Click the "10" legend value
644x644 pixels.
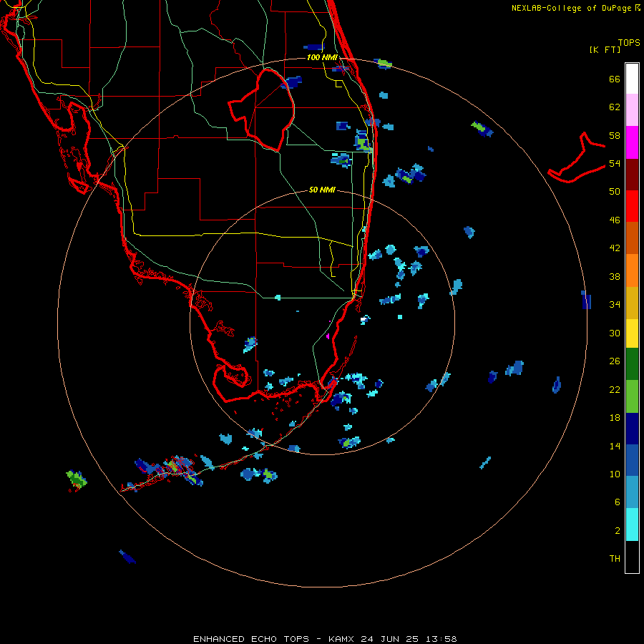click(x=615, y=474)
